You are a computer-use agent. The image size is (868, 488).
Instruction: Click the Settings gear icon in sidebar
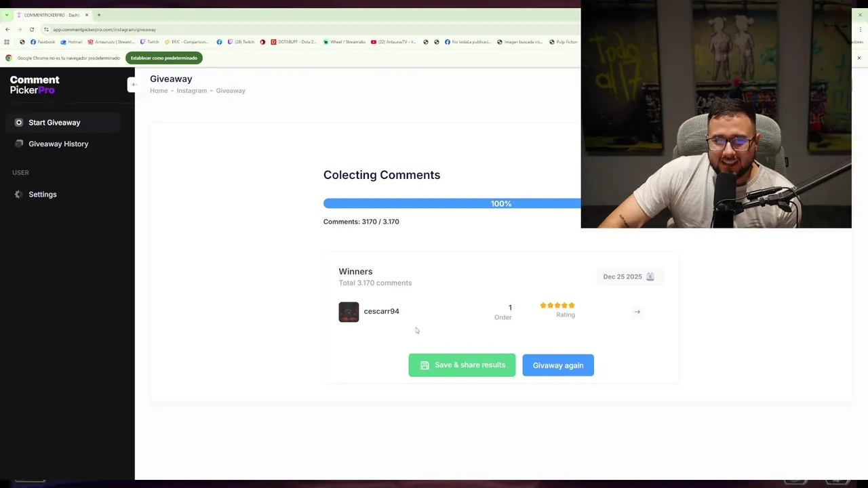[19, 195]
